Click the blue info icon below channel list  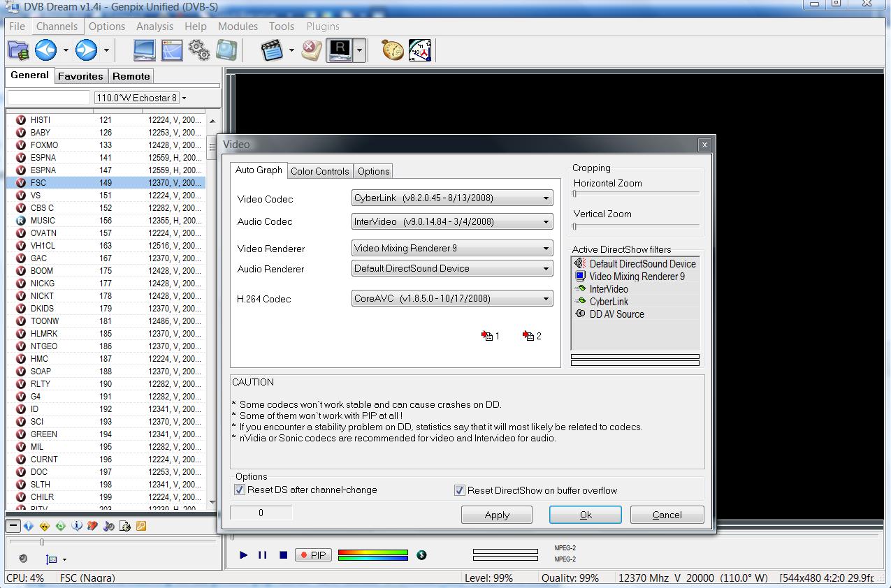pyautogui.click(x=77, y=527)
